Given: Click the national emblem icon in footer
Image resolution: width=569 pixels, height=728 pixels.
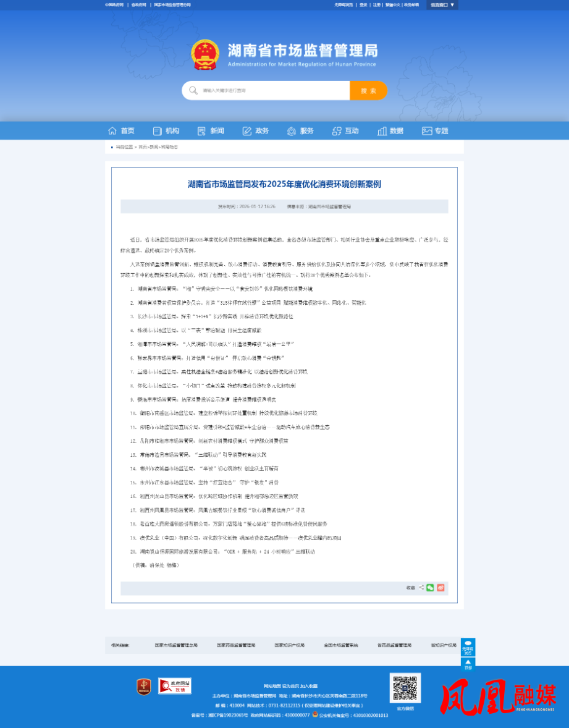Looking at the screenshot, I should (142, 686).
